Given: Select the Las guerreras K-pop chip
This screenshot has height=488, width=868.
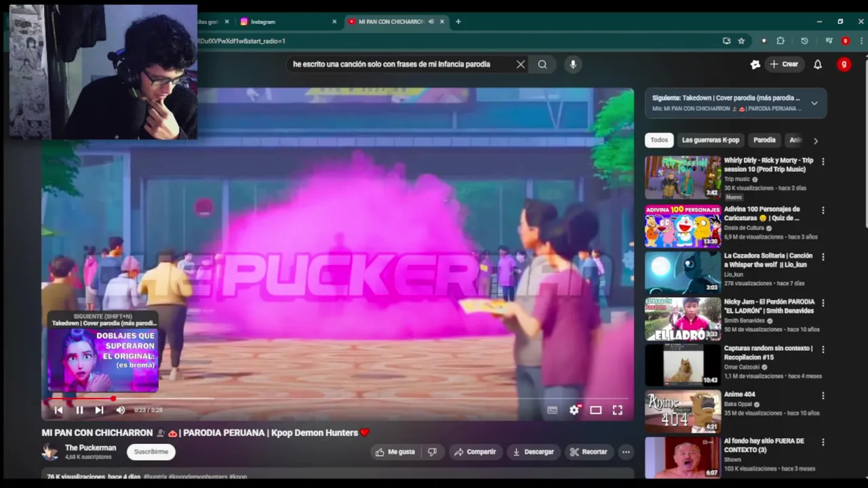Looking at the screenshot, I should (711, 140).
